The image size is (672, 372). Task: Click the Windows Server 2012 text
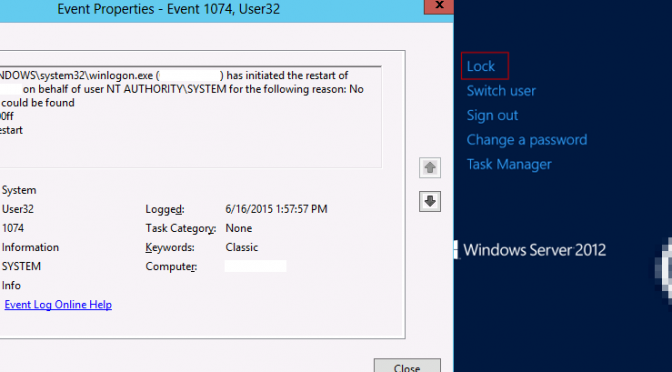coord(534,250)
